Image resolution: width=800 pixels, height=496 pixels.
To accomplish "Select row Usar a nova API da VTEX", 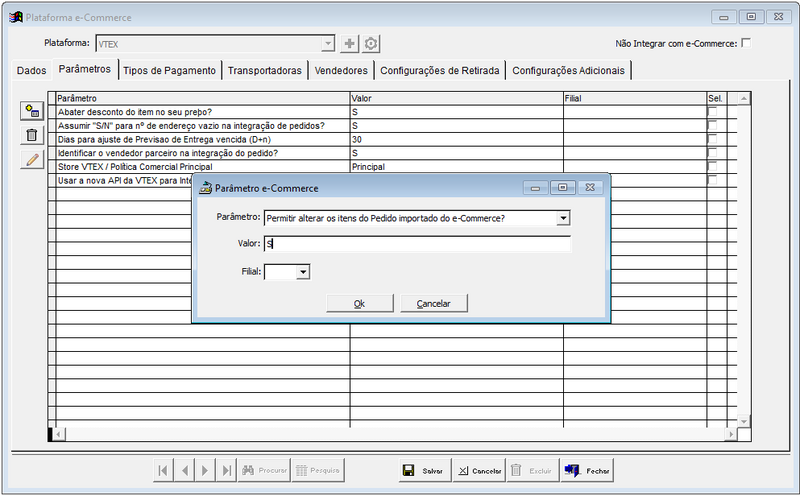I will click(x=124, y=180).
